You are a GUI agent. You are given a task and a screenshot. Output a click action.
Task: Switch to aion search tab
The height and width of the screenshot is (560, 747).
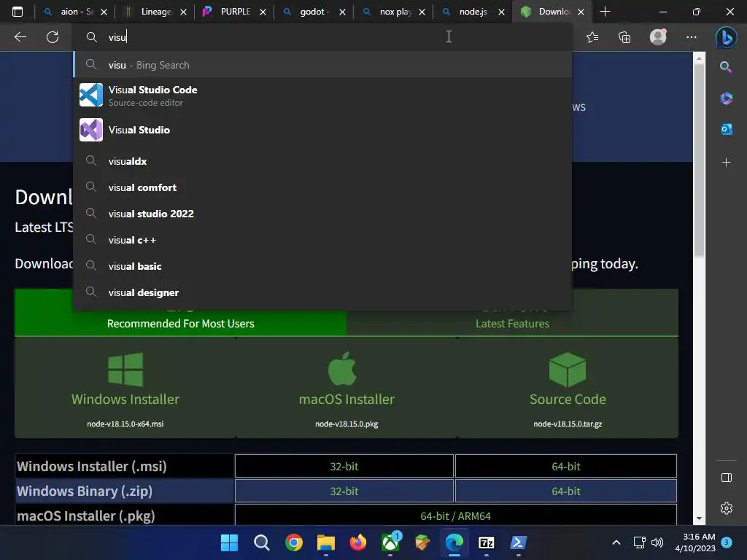(x=75, y=12)
